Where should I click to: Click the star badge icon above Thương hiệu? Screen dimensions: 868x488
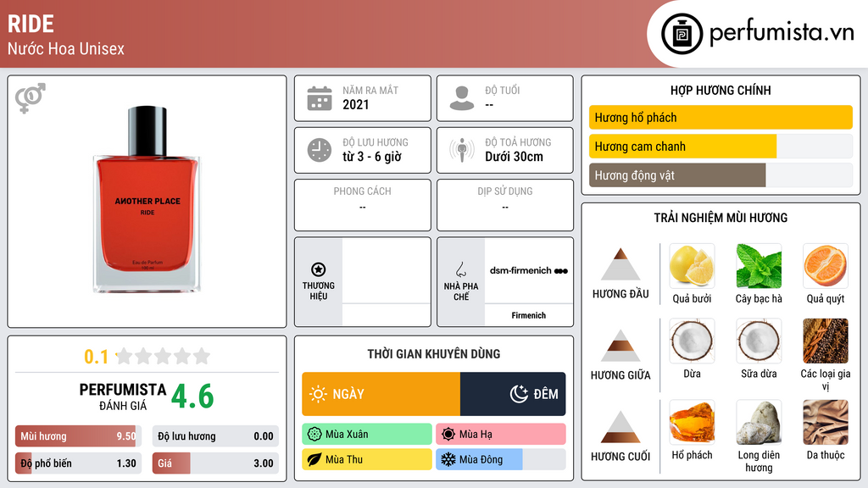(319, 269)
